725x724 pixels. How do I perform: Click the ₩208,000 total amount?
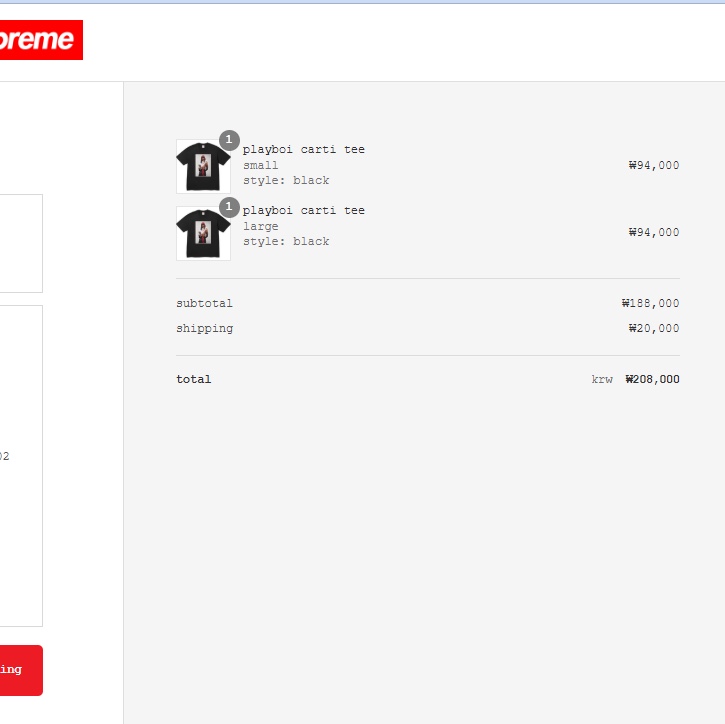[652, 379]
